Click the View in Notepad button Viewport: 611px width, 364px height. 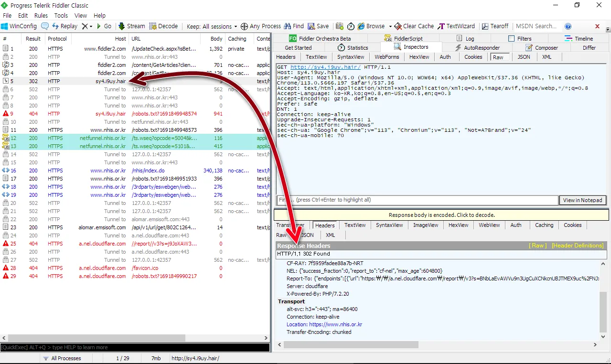583,200
